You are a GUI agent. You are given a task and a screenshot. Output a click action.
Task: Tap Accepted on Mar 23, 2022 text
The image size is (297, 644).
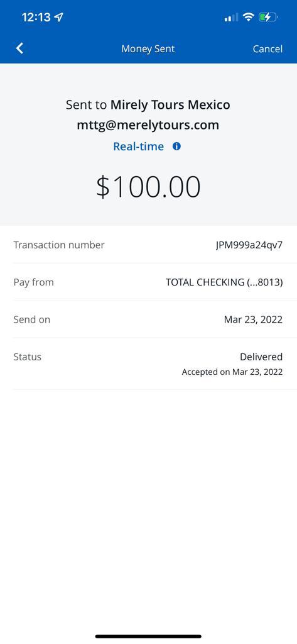tap(232, 372)
